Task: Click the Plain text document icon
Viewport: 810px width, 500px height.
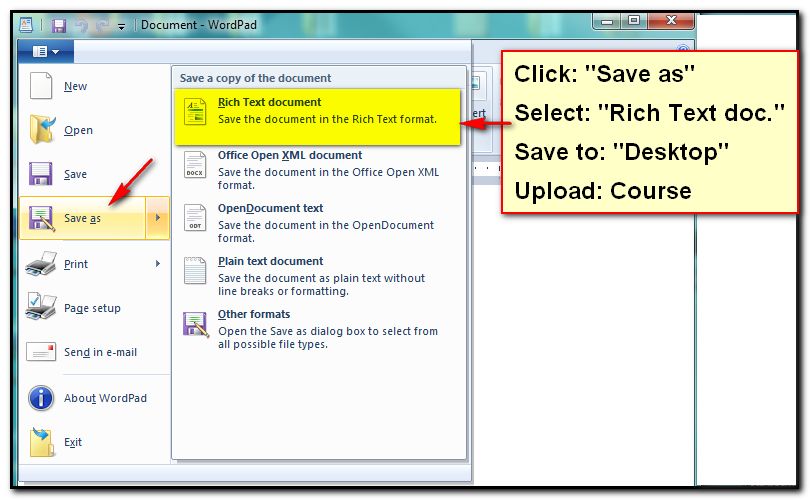Action: tap(195, 271)
